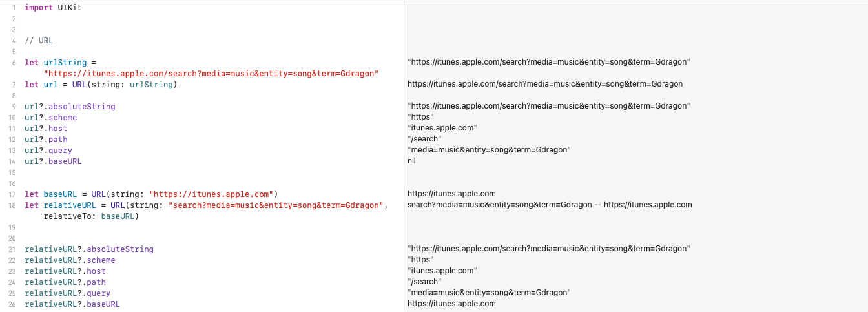Click the "/search" result beside url?.path
868x312 pixels.
click(x=425, y=139)
